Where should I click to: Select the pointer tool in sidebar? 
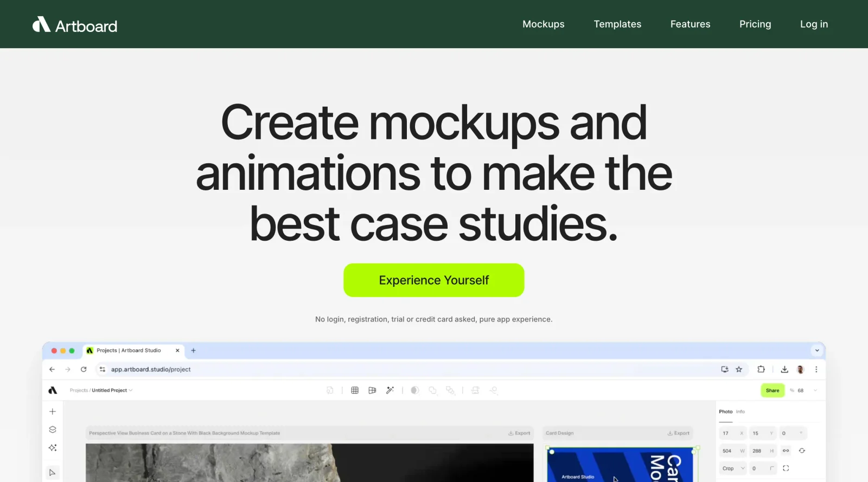[x=53, y=472]
